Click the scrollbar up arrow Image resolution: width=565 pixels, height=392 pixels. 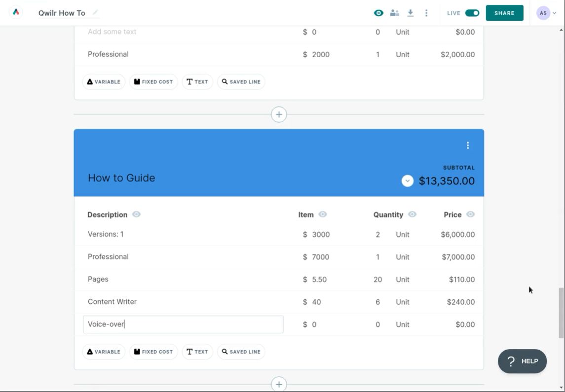[561, 30]
